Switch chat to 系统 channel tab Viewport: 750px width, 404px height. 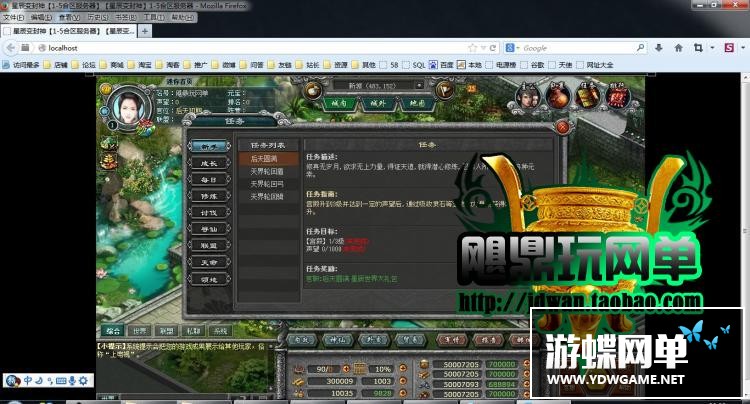click(221, 330)
